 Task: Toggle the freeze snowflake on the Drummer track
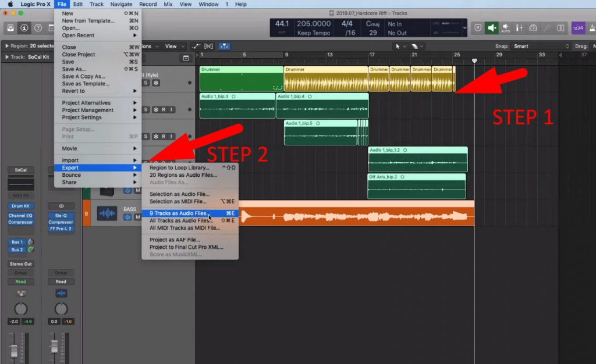[x=155, y=83]
